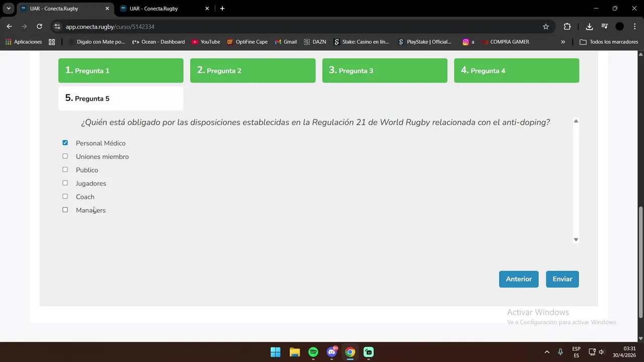Image resolution: width=644 pixels, height=362 pixels.
Task: Open media control icon in toolbar
Action: (x=605, y=27)
